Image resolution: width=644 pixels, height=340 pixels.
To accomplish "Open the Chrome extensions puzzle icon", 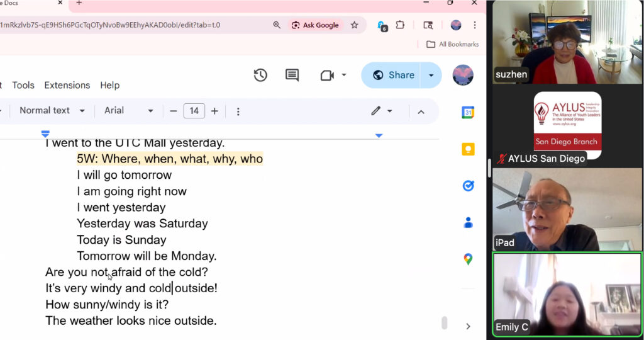I will (400, 25).
